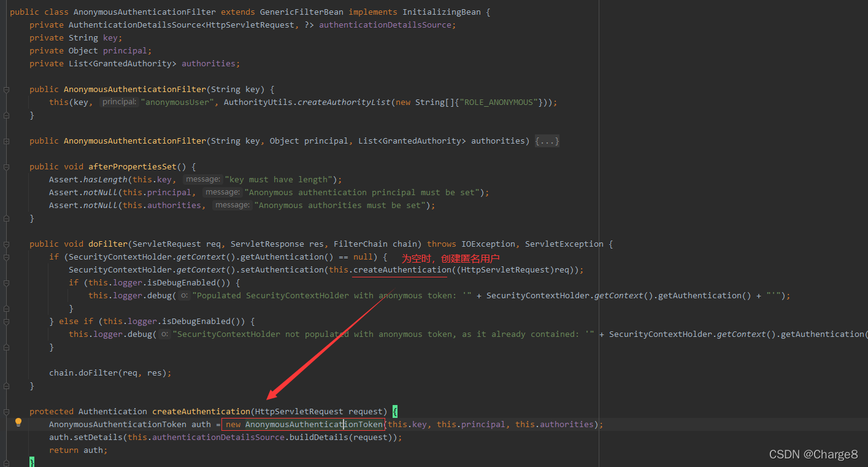Click 'message:' hint before "Anonymous authentication principal"
The height and width of the screenshot is (467, 868).
223,192
